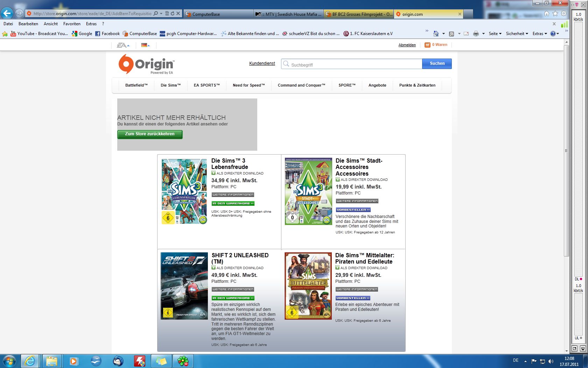Open the YouTube favorites bar link
This screenshot has width=588, height=368.
(x=39, y=34)
